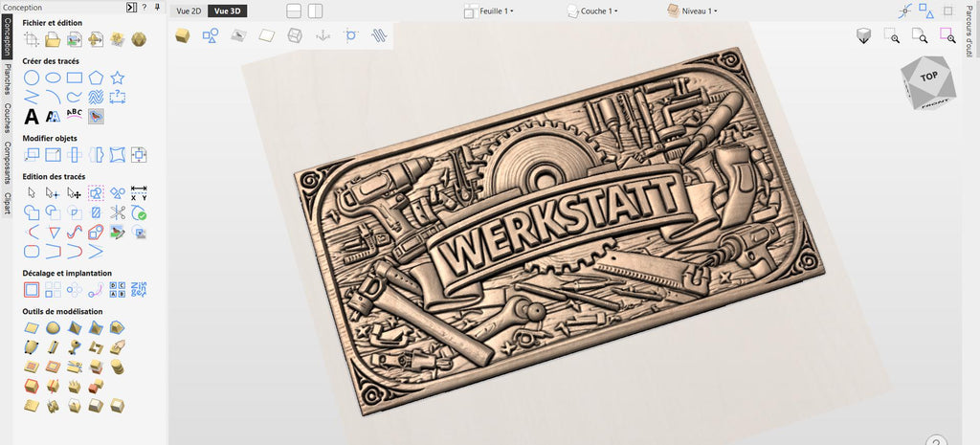The height and width of the screenshot is (445, 980).
Task: Open the Composants side tab
Action: click(7, 163)
